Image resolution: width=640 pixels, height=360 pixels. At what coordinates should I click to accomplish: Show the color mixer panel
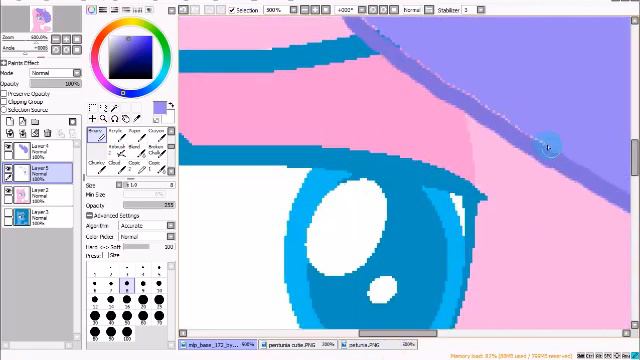click(127, 10)
